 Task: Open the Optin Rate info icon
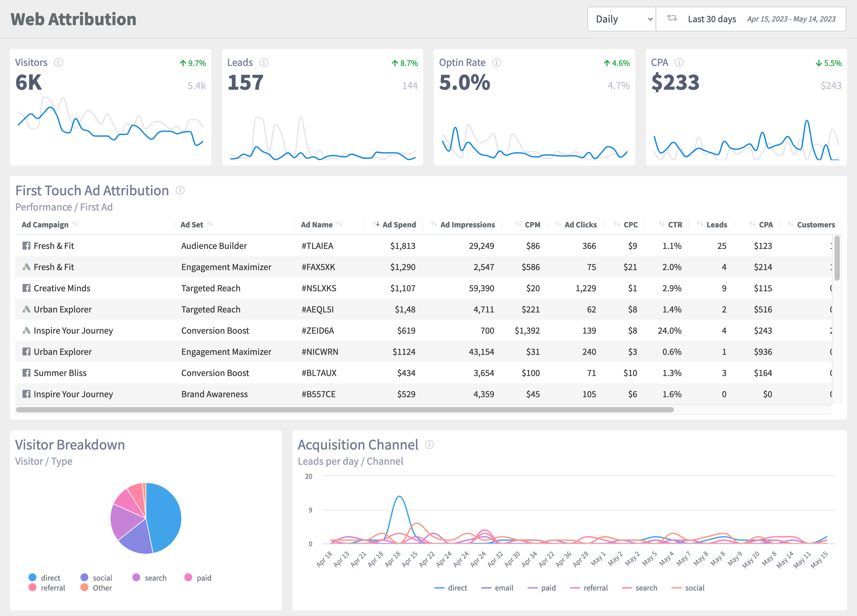pos(497,62)
